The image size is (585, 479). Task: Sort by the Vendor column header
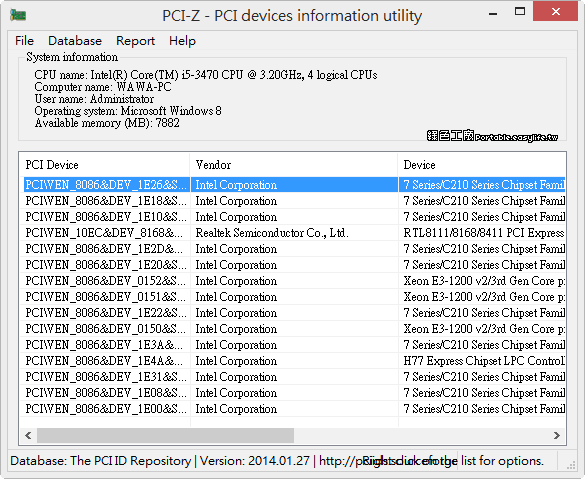coord(294,165)
